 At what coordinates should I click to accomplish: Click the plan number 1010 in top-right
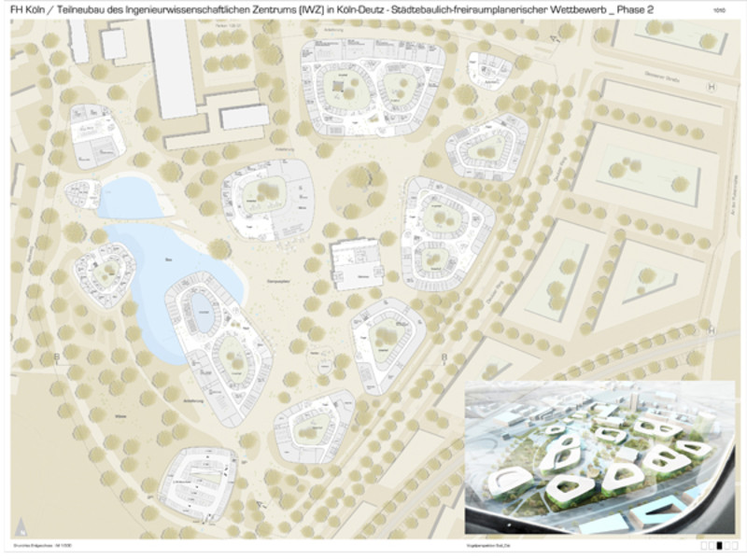(716, 12)
